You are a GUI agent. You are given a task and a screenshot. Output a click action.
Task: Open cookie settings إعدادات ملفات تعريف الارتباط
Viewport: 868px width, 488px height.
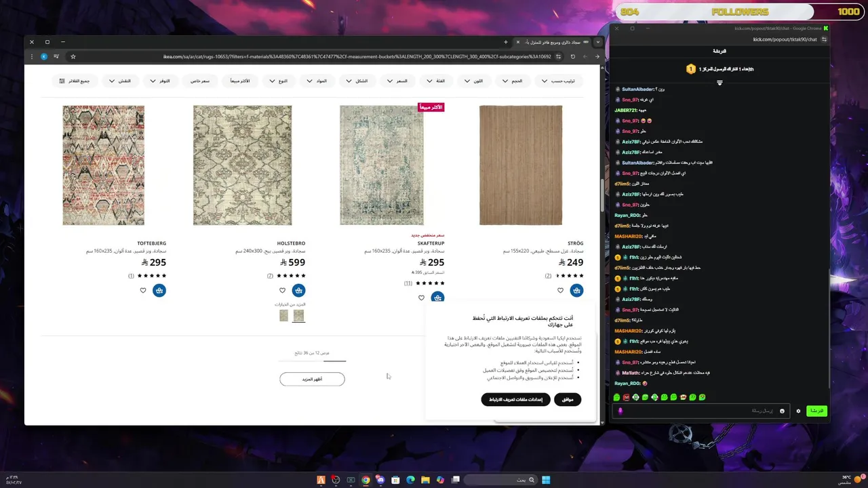(515, 399)
